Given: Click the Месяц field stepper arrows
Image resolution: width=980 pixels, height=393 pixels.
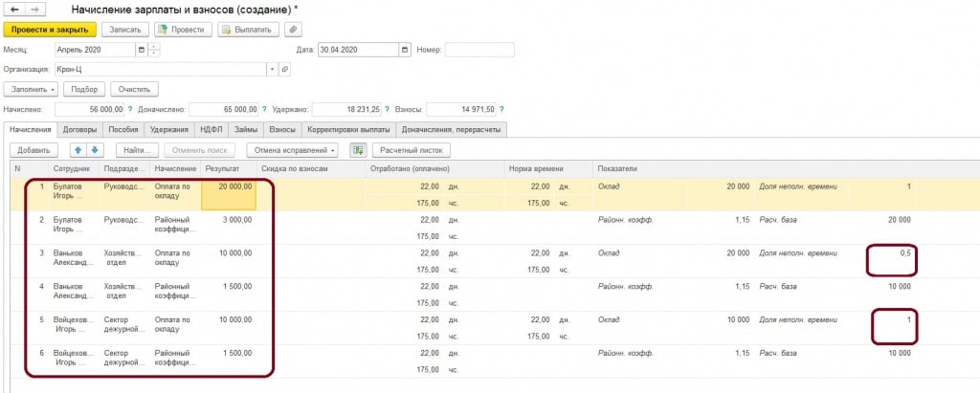Looking at the screenshot, I should [x=155, y=50].
